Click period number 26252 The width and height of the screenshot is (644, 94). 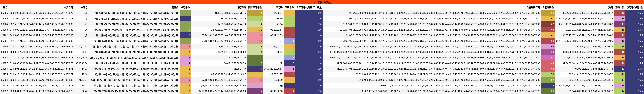coord(4,91)
